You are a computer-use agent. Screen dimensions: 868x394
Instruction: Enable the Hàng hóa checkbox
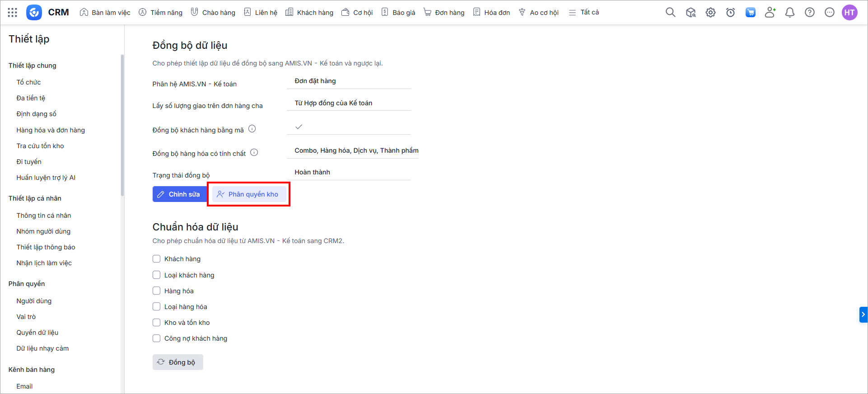(x=157, y=291)
